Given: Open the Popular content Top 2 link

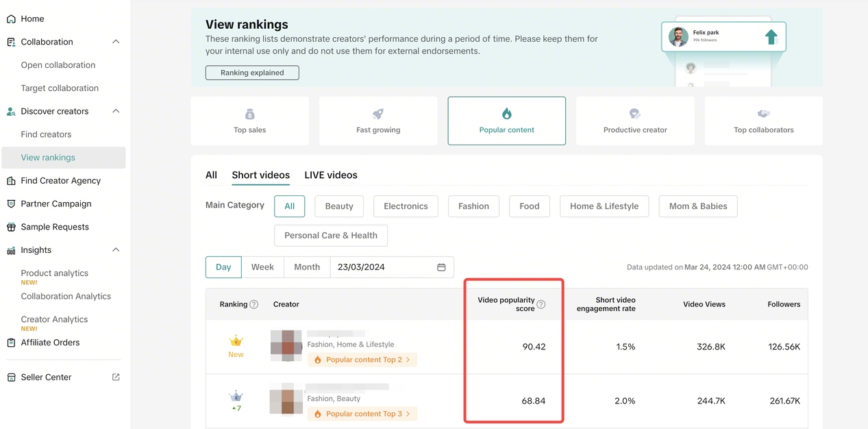Looking at the screenshot, I should pos(362,359).
